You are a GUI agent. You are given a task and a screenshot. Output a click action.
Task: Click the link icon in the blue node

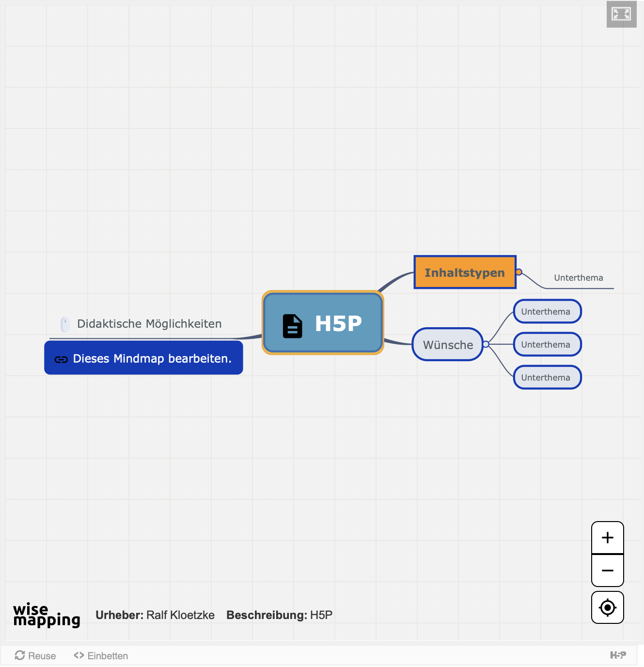point(61,359)
